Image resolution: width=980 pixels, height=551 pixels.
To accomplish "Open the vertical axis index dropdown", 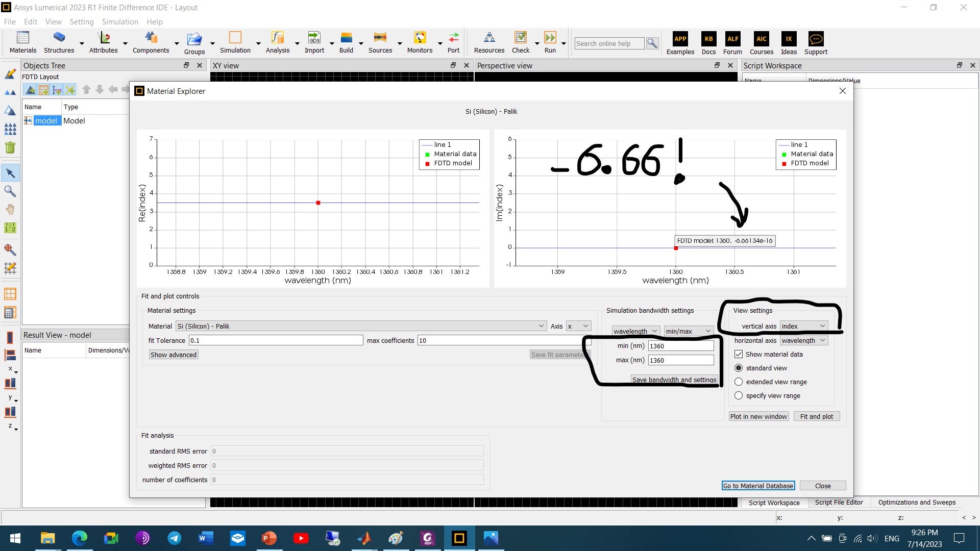I will (803, 326).
